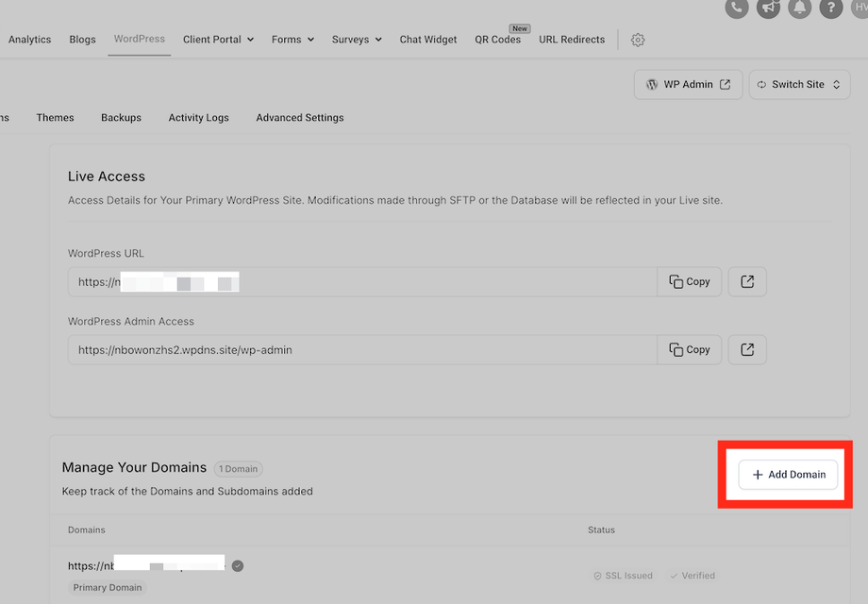Expand the Client Portal menu
Screen dimensions: 868x604
(218, 40)
